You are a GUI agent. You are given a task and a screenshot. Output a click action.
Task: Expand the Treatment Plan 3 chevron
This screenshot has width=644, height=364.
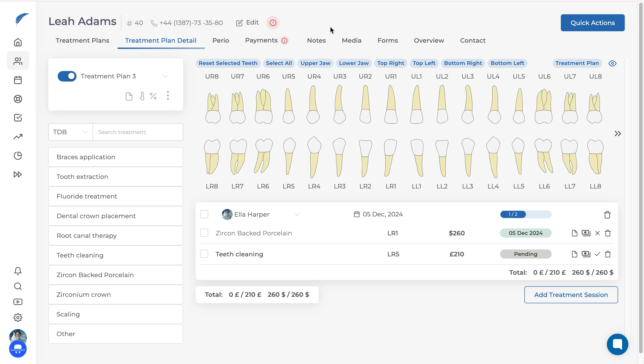click(x=166, y=76)
